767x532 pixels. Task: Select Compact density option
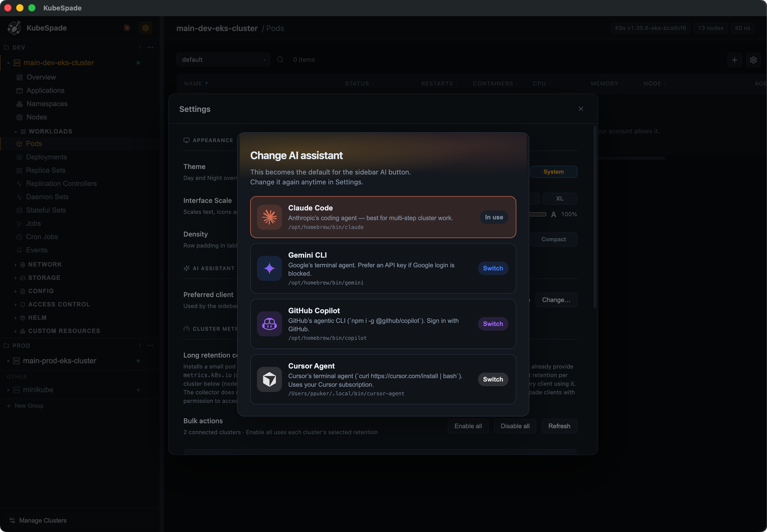pyautogui.click(x=553, y=239)
